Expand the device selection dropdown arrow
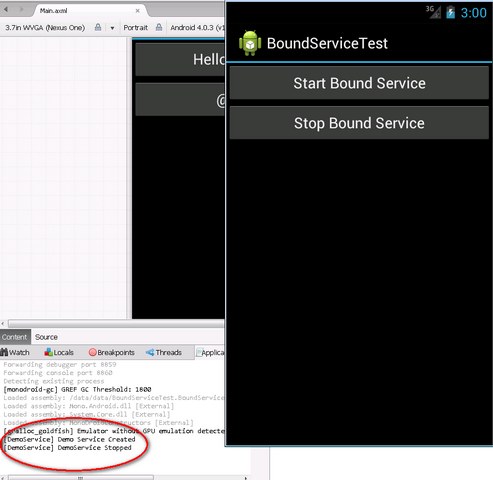 (x=112, y=28)
